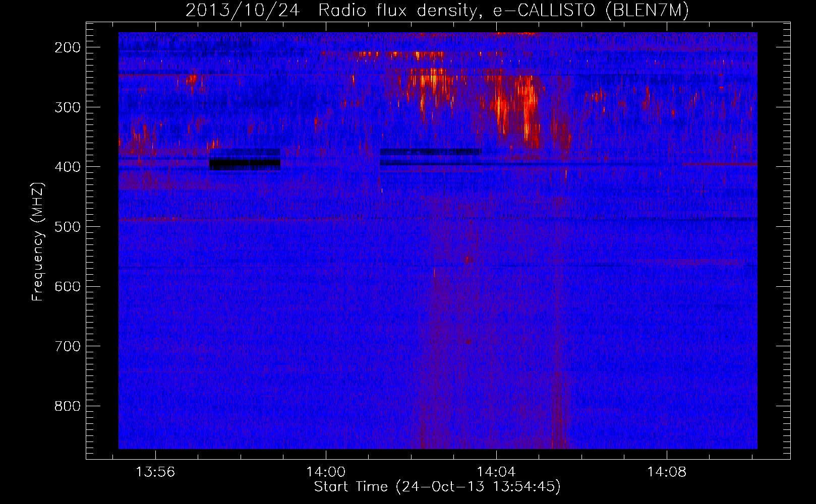Click the 14:04 time tick label
The height and width of the screenshot is (504, 816).
pyautogui.click(x=496, y=472)
